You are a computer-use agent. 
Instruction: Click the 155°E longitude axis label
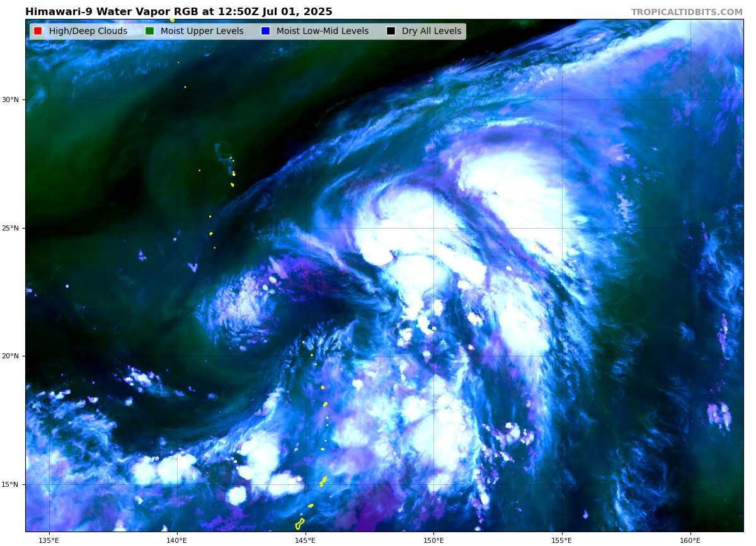click(562, 540)
